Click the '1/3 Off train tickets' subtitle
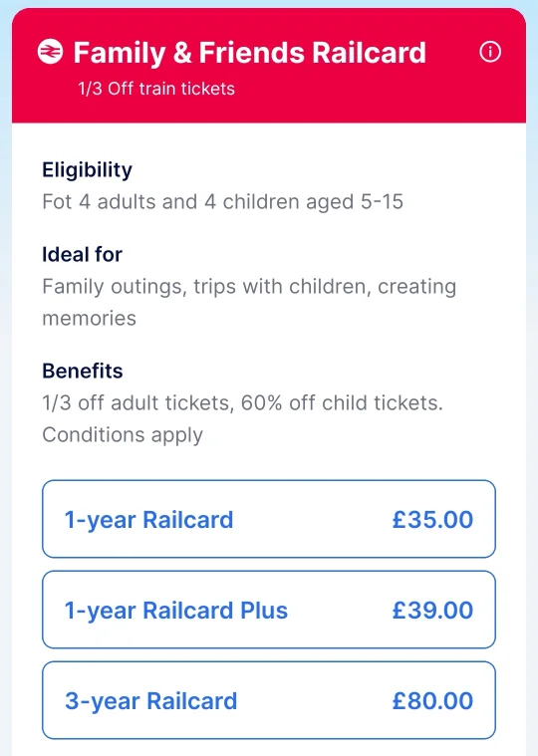 click(156, 89)
